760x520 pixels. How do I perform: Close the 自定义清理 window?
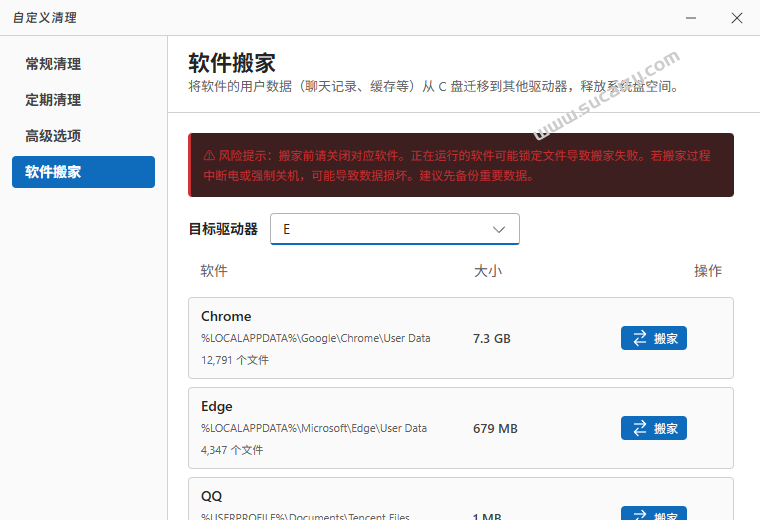click(x=737, y=18)
